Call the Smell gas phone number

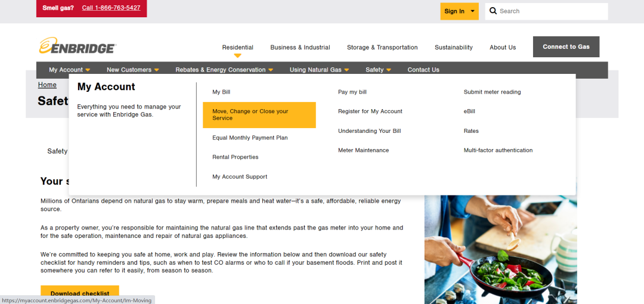tap(111, 8)
